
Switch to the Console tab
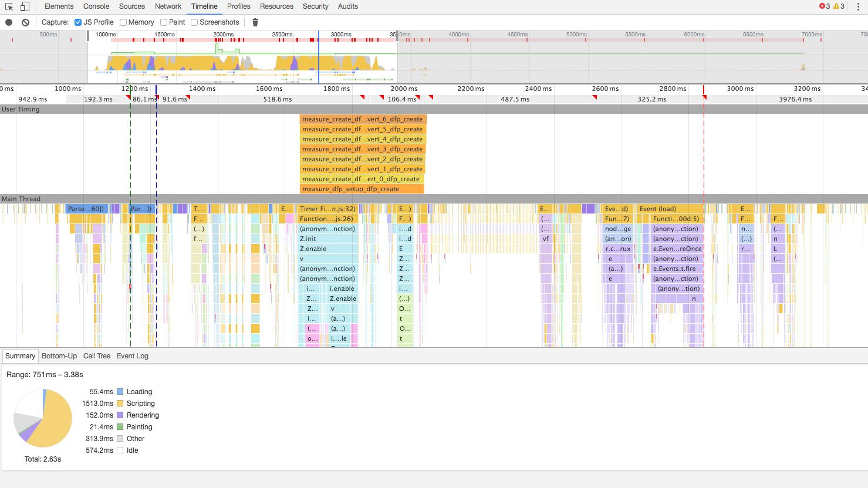[x=96, y=6]
